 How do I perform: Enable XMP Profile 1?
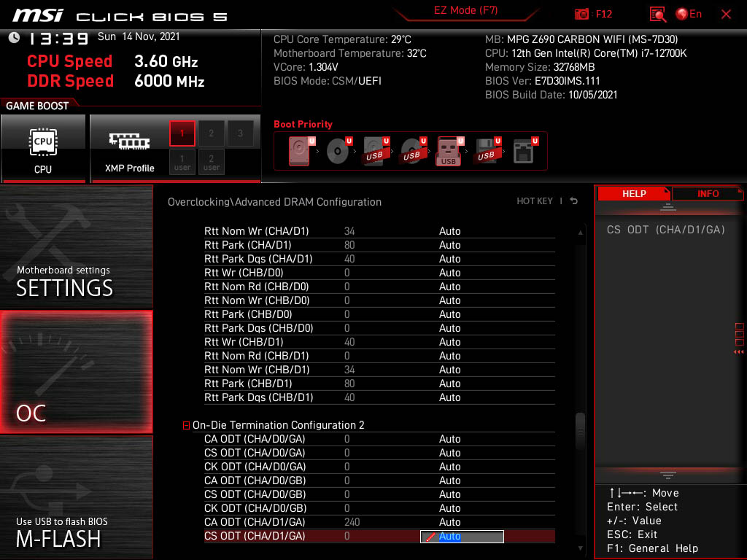tap(182, 133)
